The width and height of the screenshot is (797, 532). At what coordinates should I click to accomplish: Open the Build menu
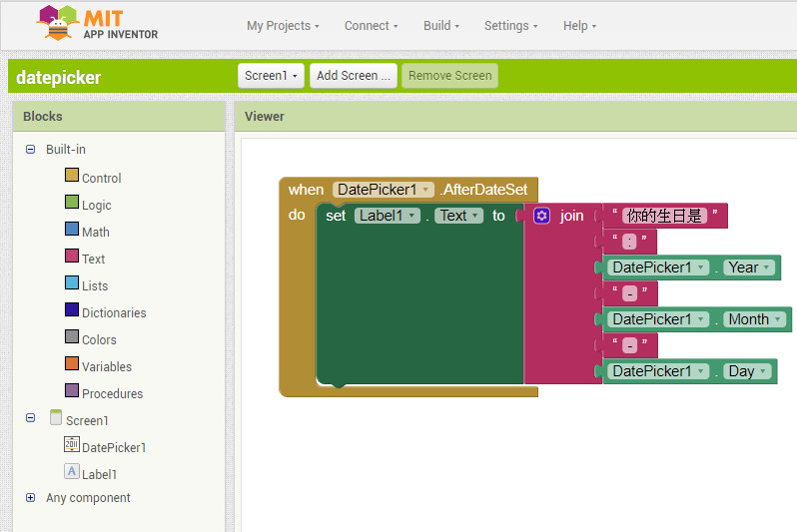pos(441,26)
